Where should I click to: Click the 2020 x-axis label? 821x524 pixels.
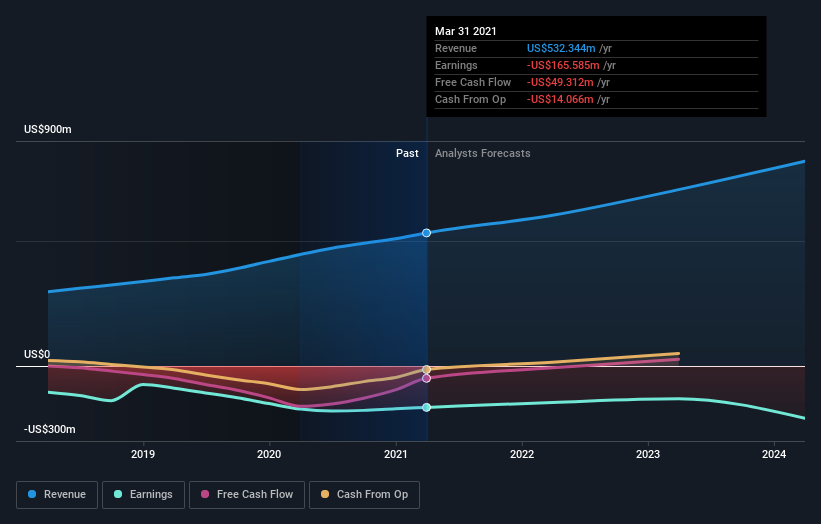coord(269,454)
